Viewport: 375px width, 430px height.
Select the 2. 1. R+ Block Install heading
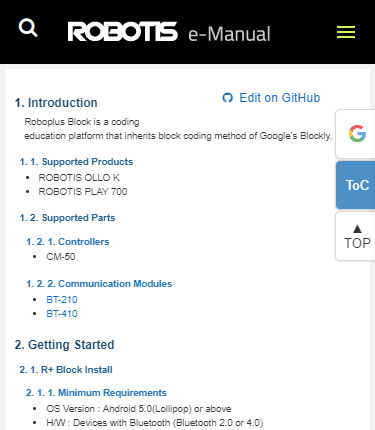66,370
